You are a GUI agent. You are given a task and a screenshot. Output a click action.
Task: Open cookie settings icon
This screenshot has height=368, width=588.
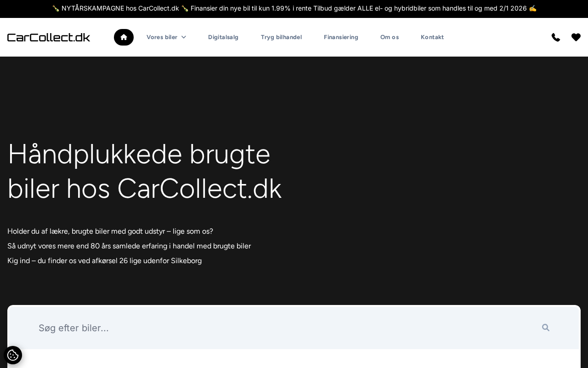click(13, 355)
